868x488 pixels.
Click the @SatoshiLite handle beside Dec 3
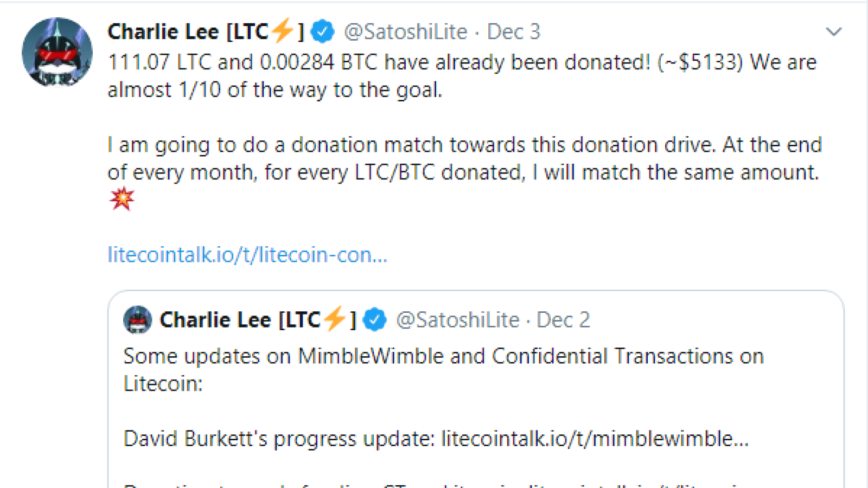click(x=406, y=31)
